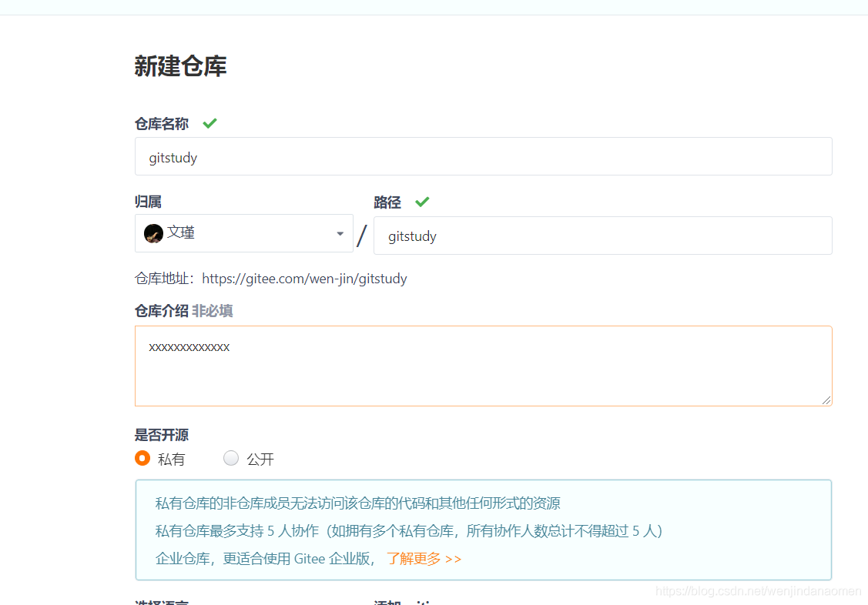Click the textarea resize handle in 仓库介绍
The image size is (868, 605).
click(826, 399)
